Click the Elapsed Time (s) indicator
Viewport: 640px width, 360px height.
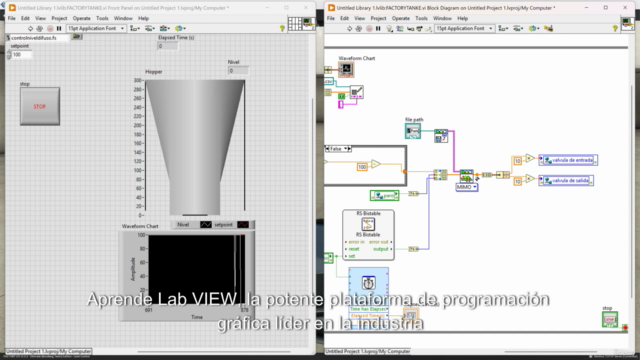tap(168, 46)
